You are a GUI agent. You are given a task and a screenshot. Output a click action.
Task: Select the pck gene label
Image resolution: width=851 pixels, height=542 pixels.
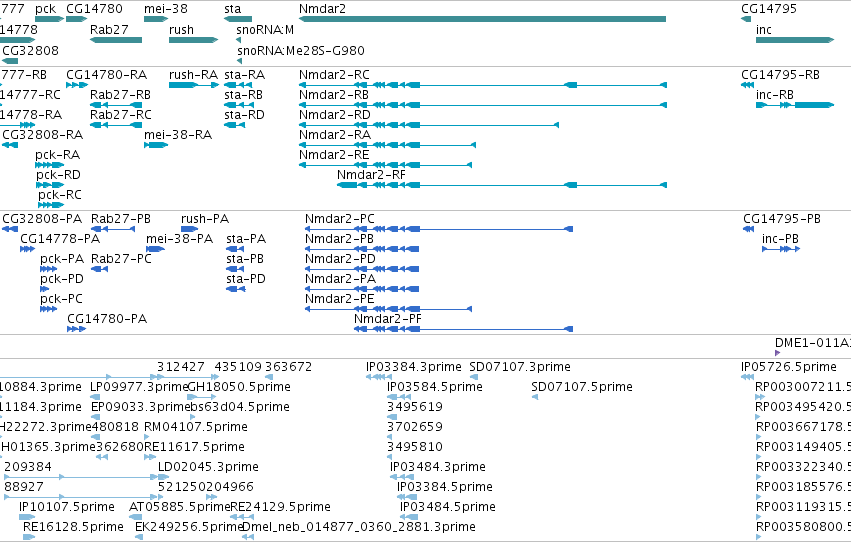point(46,9)
